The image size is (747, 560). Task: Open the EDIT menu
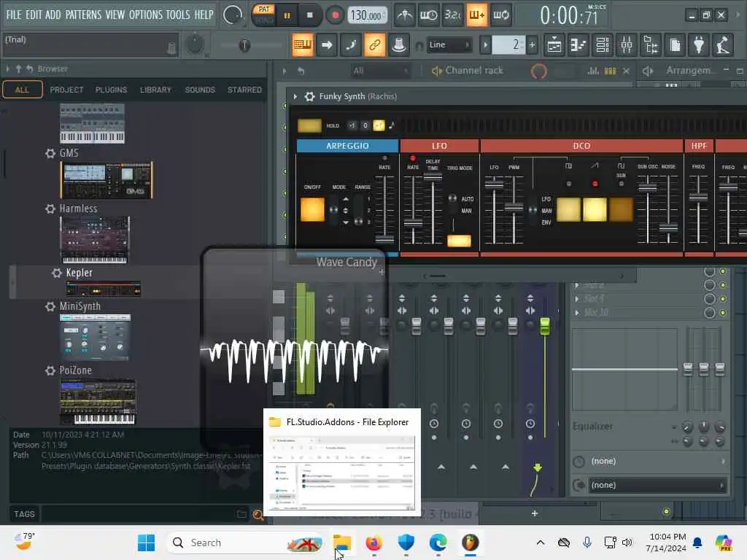click(x=34, y=15)
